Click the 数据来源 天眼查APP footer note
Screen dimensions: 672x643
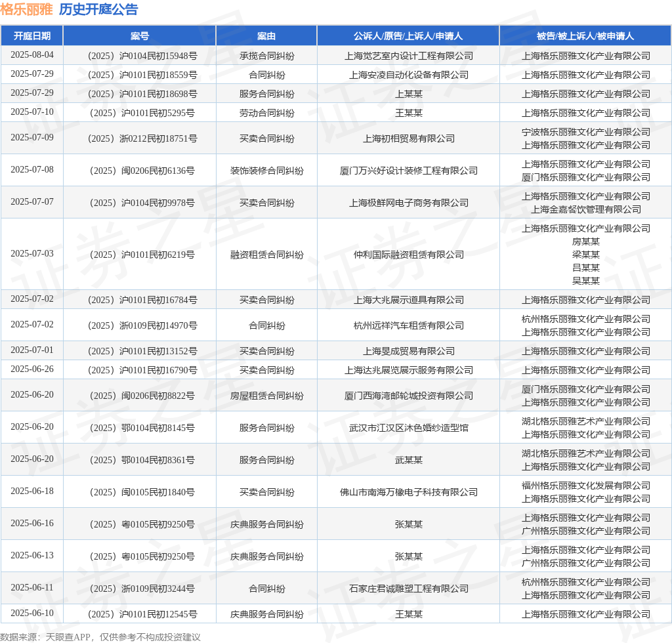click(x=100, y=637)
